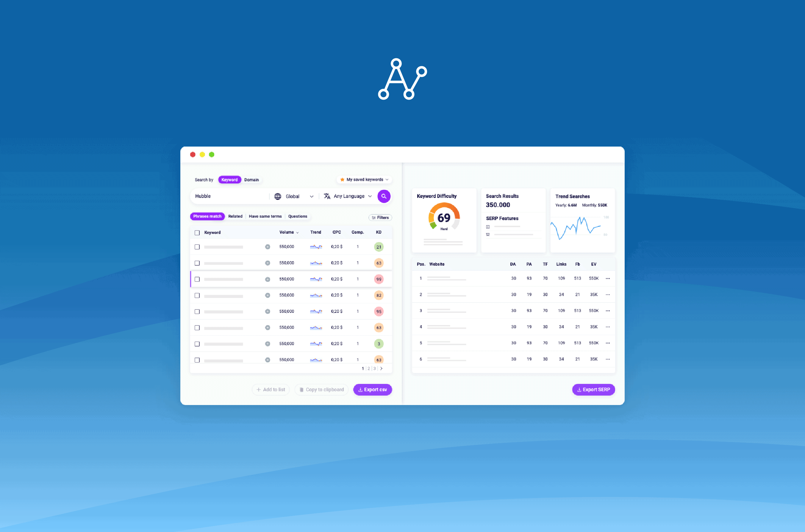Toggle the first keyword row checkbox
Screen dimensions: 805x532
pyautogui.click(x=197, y=247)
